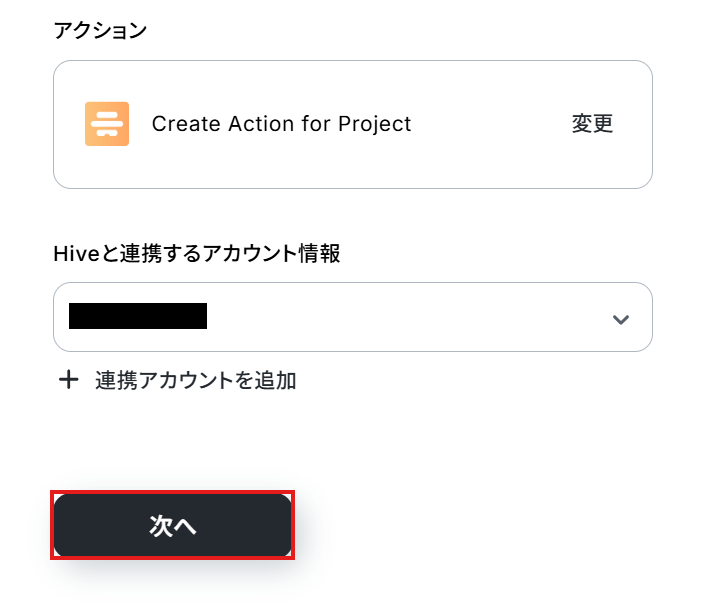
Task: Click the Hive logo beside action name
Action: tap(107, 124)
